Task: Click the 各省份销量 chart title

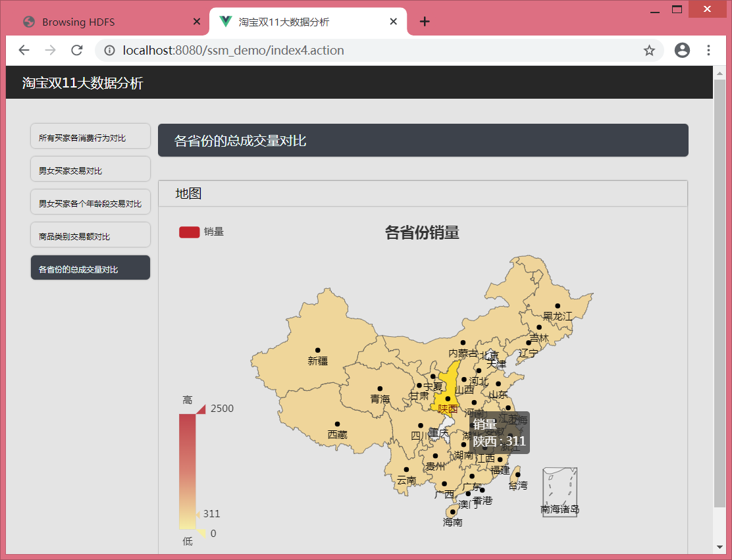Action: [x=422, y=232]
